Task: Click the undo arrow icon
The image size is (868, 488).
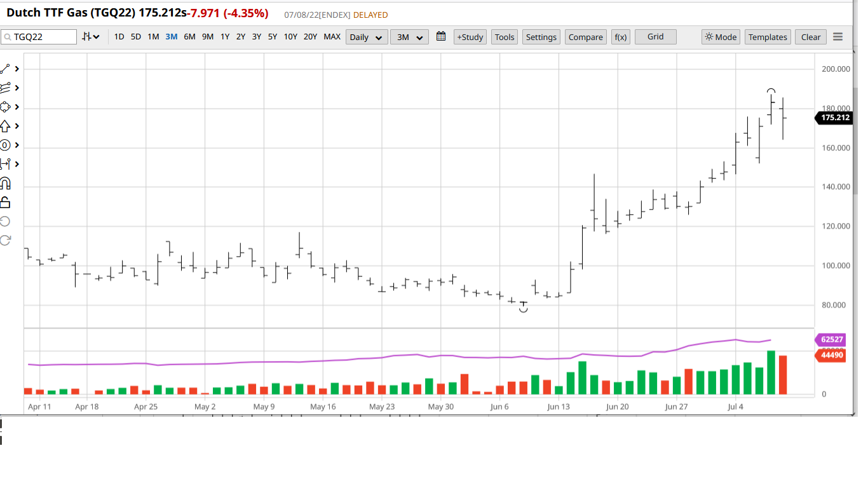Action: (x=5, y=221)
